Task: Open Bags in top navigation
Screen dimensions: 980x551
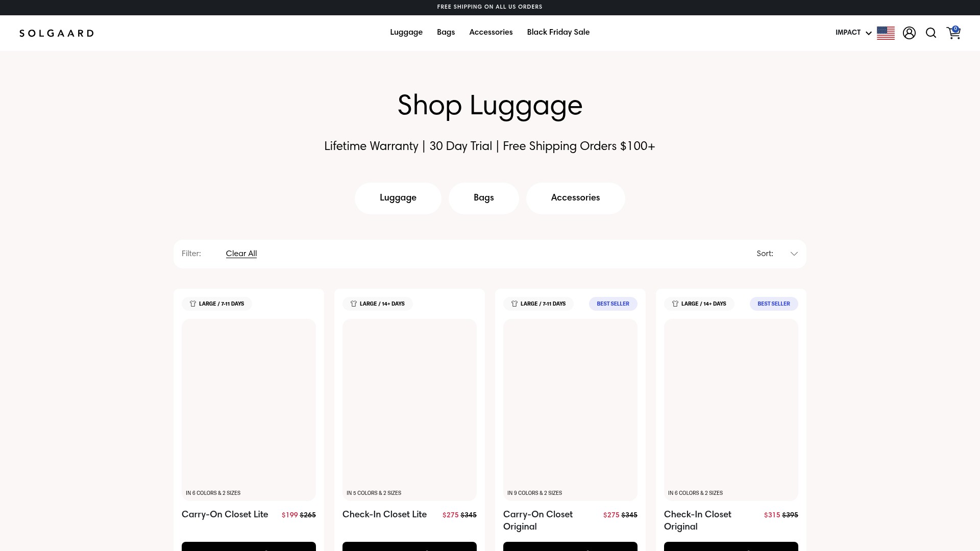Action: (x=446, y=32)
